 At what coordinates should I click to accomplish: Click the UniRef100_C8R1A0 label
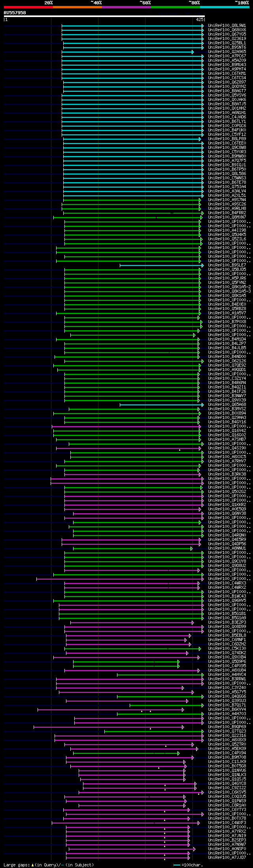tap(227, 805)
